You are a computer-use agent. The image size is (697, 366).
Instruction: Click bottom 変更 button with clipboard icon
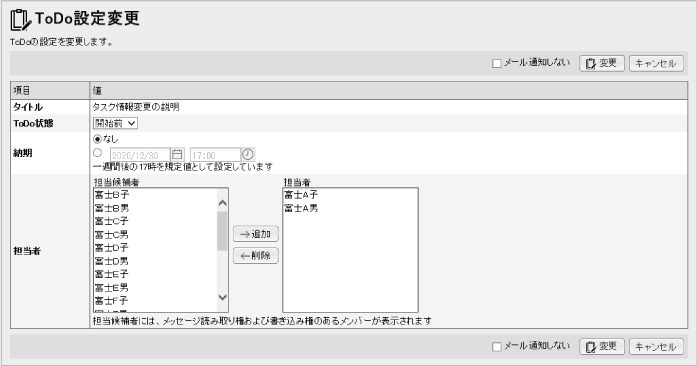[602, 346]
